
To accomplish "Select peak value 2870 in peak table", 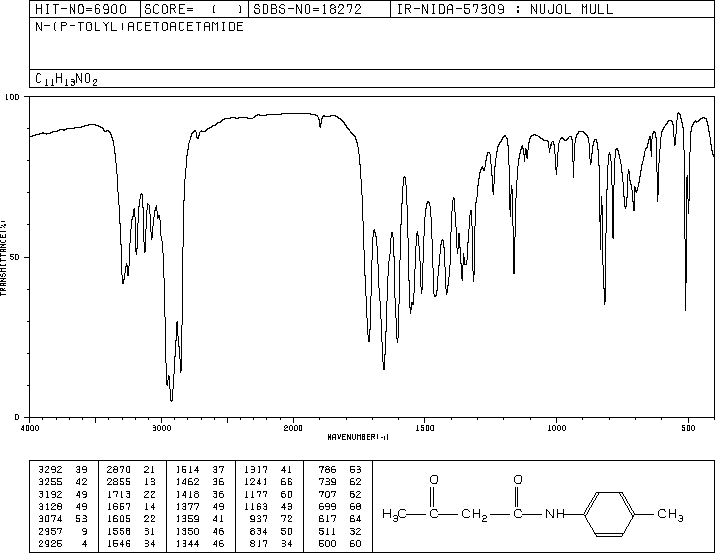I will click(x=119, y=469).
